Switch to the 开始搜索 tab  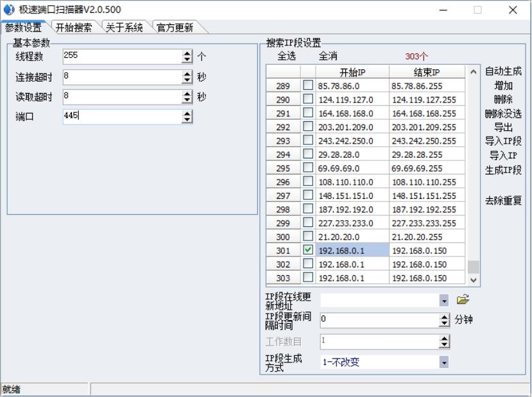click(x=74, y=28)
